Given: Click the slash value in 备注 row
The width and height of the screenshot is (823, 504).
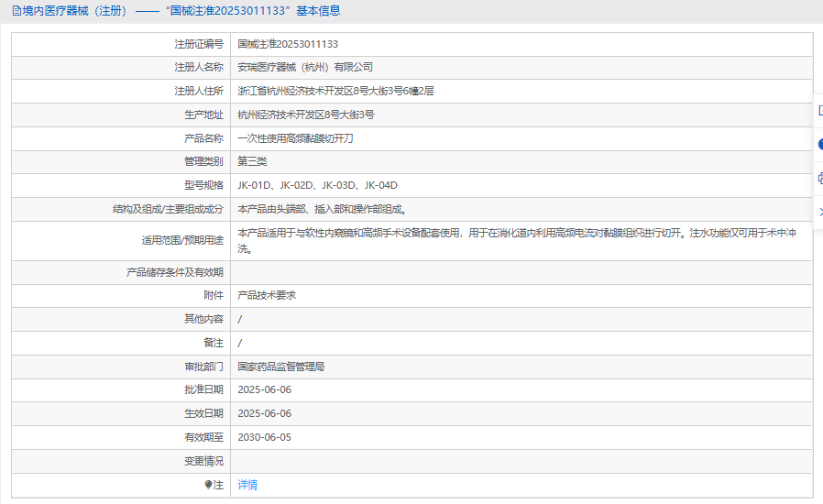Looking at the screenshot, I should 240,343.
